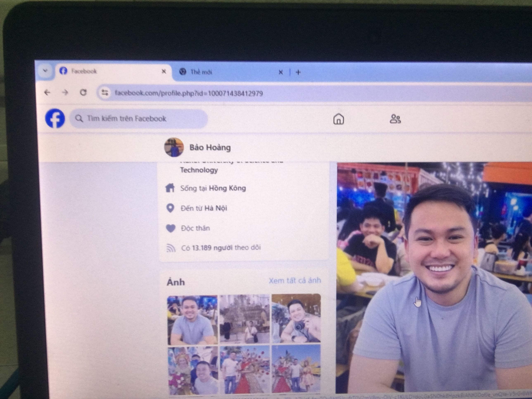
Task: Reload the page with refresh icon
Action: [x=83, y=92]
